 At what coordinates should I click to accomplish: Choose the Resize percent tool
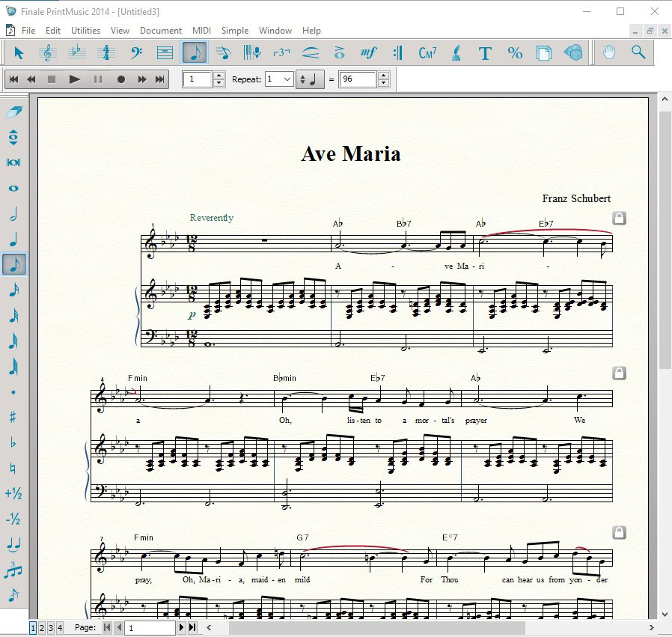point(515,52)
